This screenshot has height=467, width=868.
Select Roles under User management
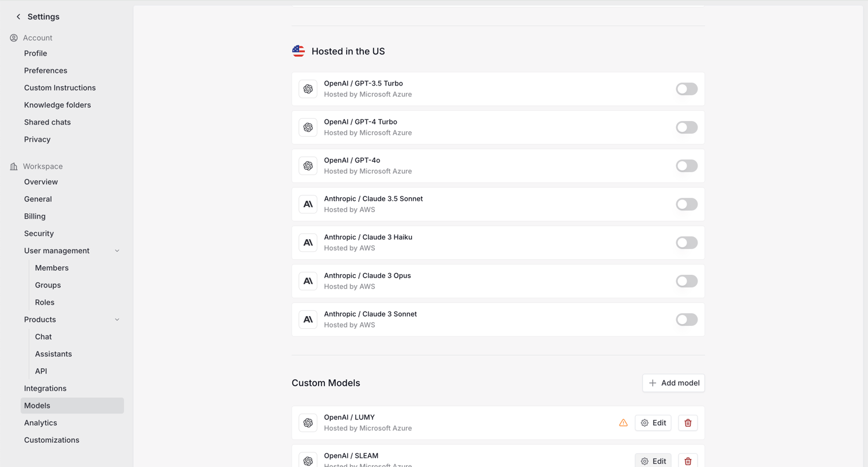click(x=45, y=302)
